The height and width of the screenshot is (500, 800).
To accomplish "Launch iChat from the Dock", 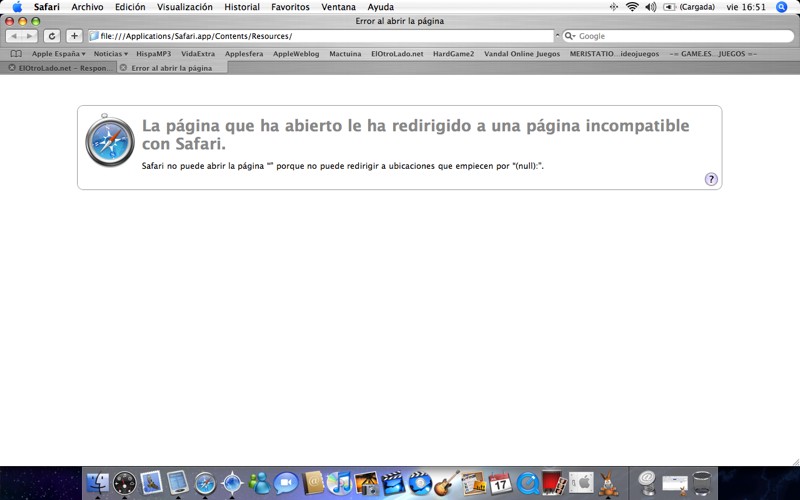I will (x=286, y=483).
